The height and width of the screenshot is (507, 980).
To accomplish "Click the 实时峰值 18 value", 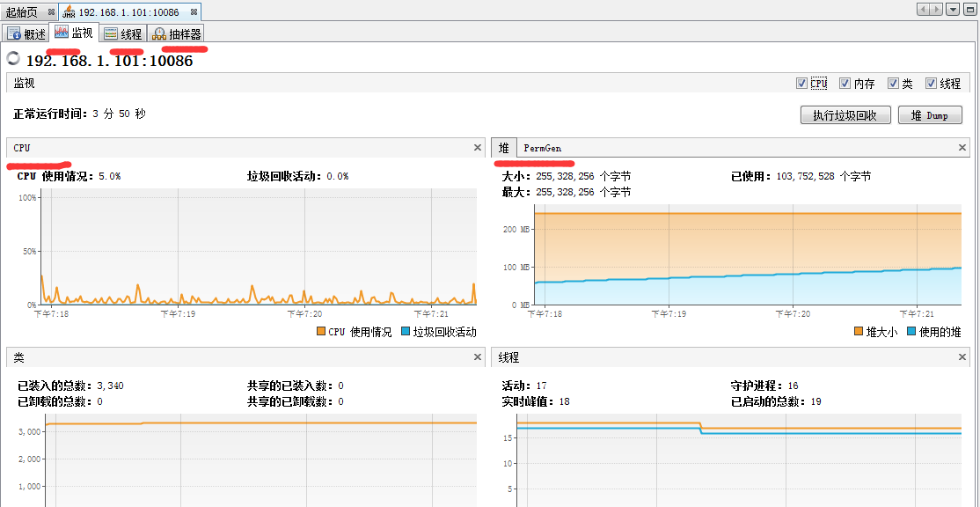I will tap(564, 401).
